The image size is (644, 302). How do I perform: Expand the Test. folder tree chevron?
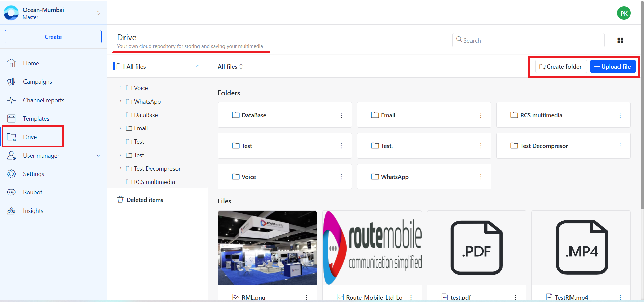coord(120,155)
